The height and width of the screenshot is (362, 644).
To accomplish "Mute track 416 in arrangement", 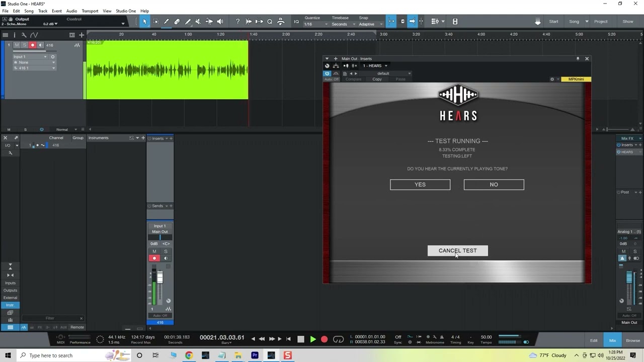I will pos(17,45).
